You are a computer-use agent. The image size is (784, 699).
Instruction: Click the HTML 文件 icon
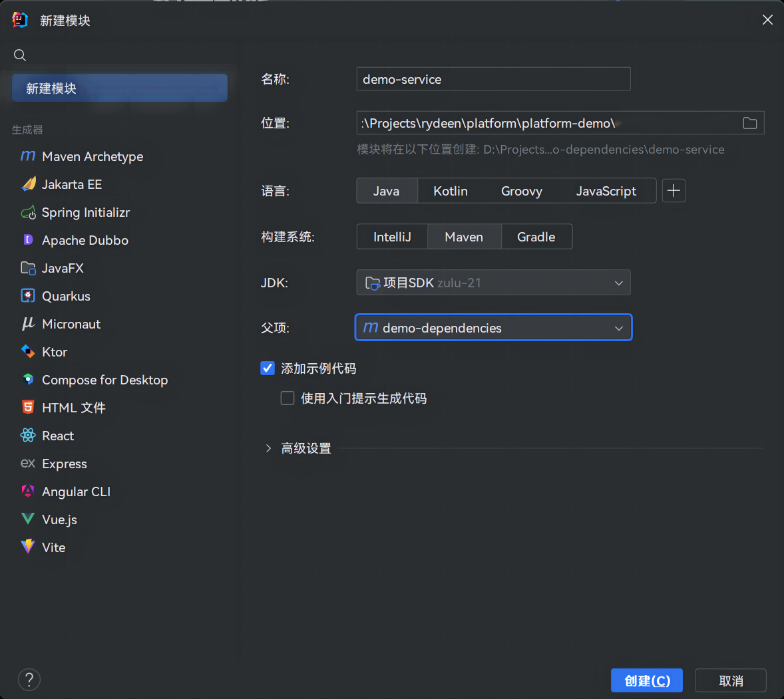tap(28, 408)
